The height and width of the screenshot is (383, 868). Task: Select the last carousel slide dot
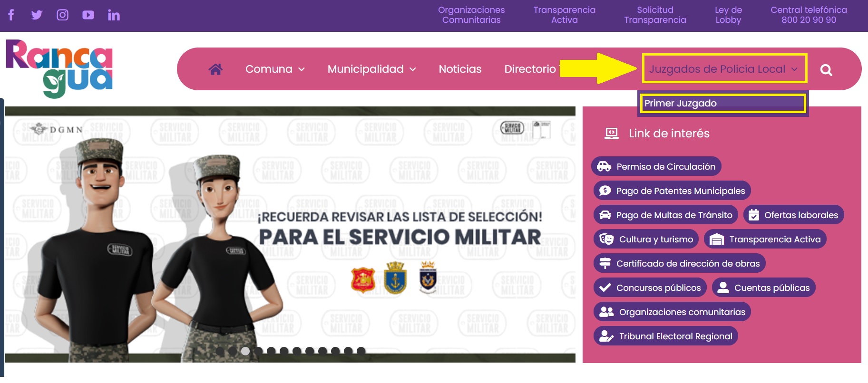[361, 351]
